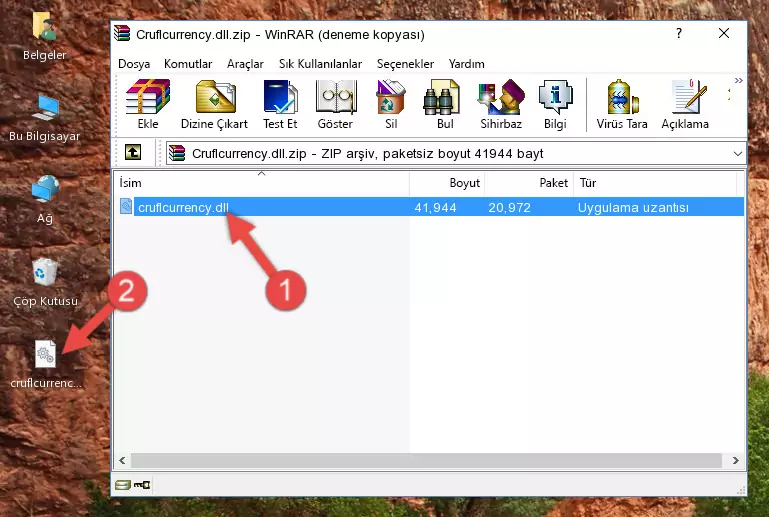The height and width of the screenshot is (517, 769).
Task: Click the dll file icon in list
Action: [126, 207]
